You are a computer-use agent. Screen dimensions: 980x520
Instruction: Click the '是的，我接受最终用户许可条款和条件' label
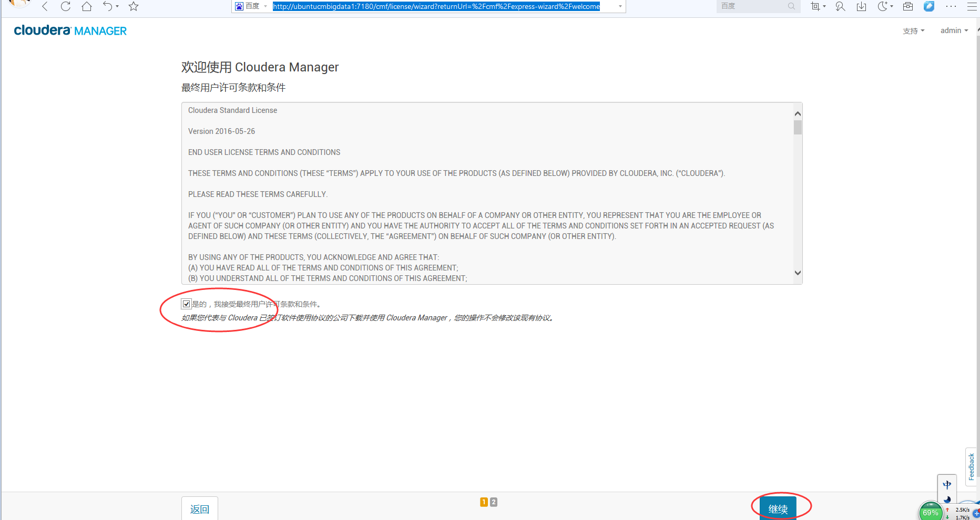tap(256, 304)
